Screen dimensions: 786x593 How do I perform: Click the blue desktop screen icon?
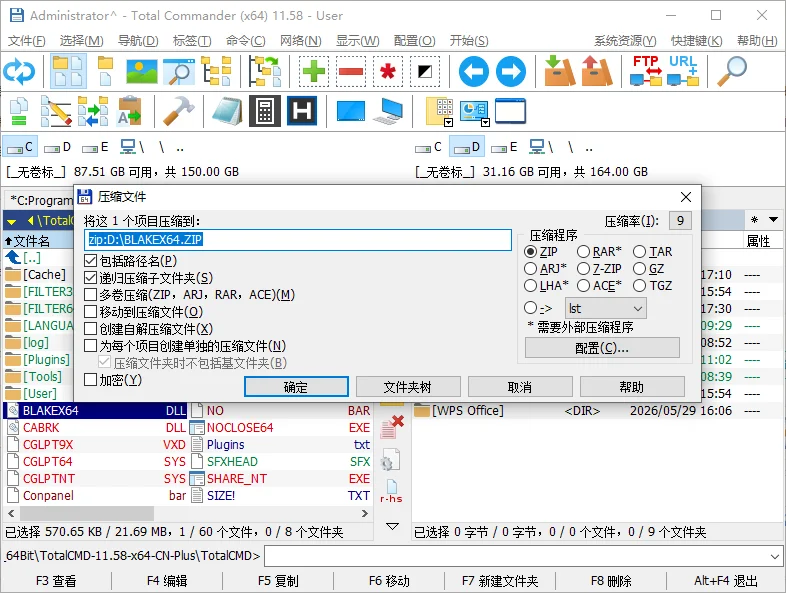[x=351, y=111]
